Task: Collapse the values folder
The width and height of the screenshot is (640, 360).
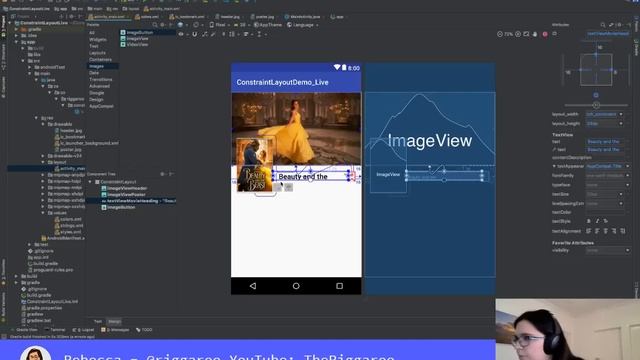Action: pyautogui.click(x=43, y=213)
